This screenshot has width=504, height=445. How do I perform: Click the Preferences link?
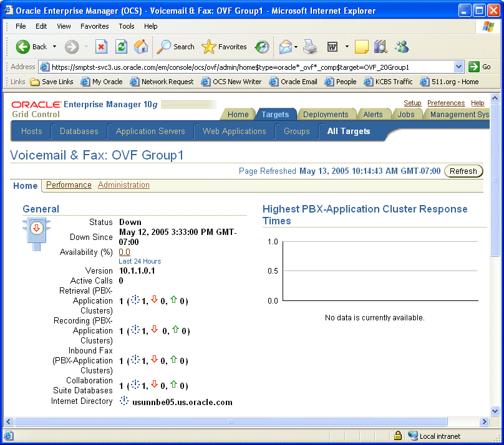[445, 103]
